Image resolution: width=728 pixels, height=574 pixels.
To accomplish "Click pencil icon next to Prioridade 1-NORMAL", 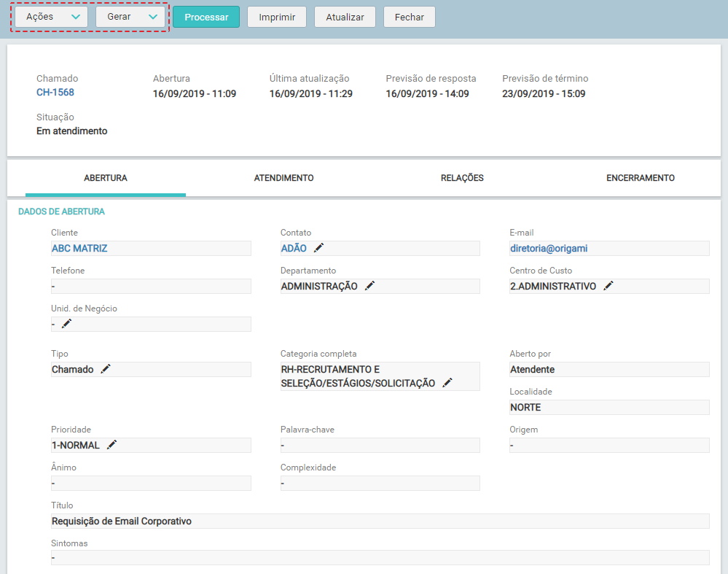I will pyautogui.click(x=112, y=445).
